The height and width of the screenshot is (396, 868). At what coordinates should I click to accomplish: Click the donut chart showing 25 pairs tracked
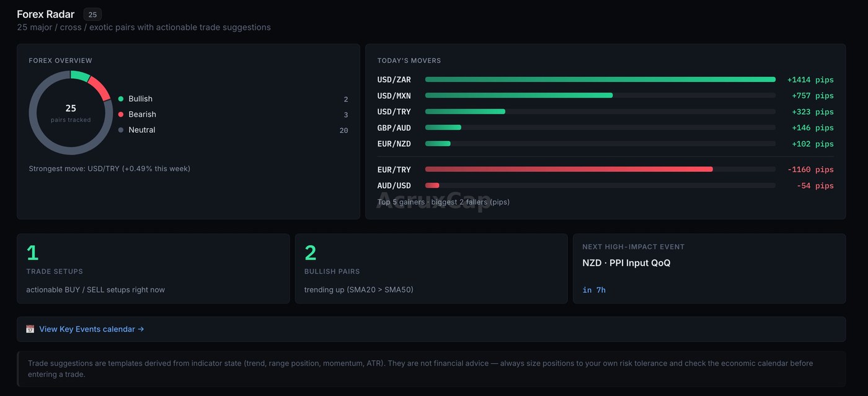click(x=71, y=112)
